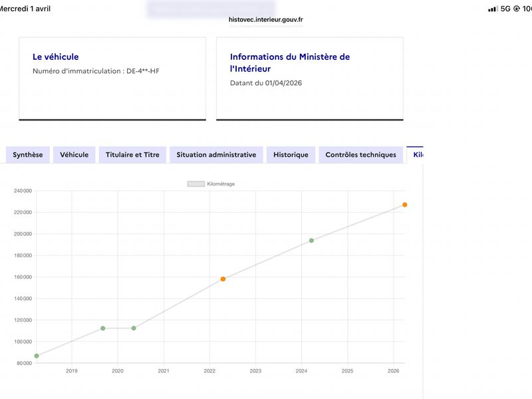The image size is (532, 399).
Task: Click the Le véhicule card heading
Action: point(55,57)
